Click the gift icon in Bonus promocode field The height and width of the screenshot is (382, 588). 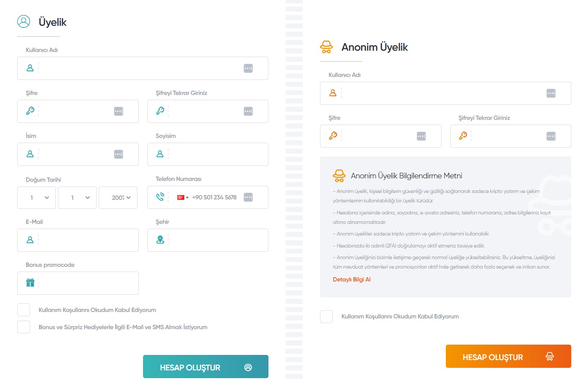30,283
